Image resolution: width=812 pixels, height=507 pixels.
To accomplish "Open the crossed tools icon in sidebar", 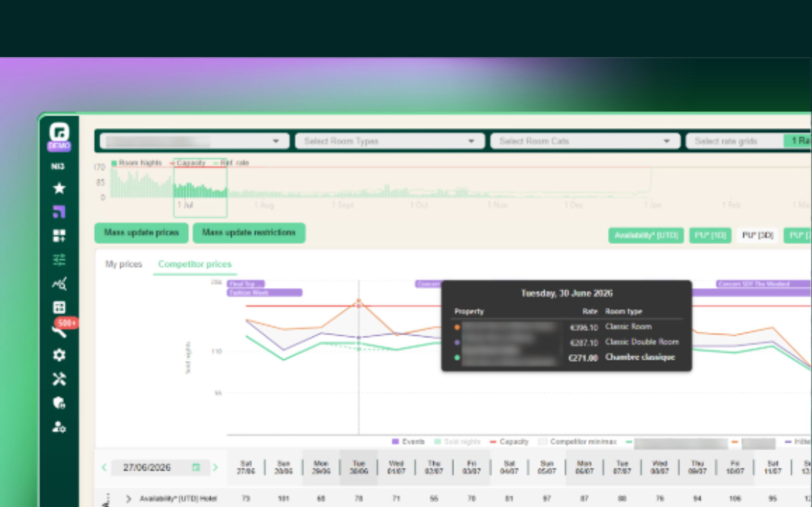I will point(59,379).
